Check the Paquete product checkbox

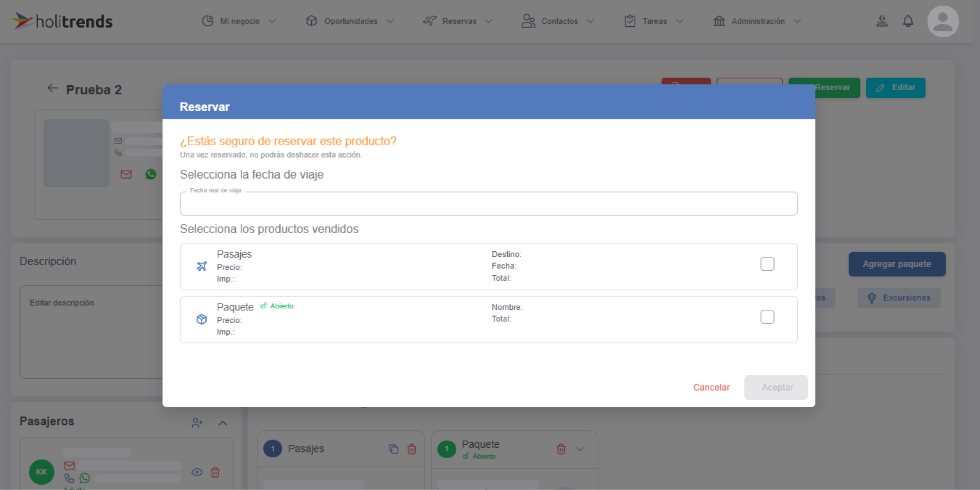pyautogui.click(x=767, y=317)
